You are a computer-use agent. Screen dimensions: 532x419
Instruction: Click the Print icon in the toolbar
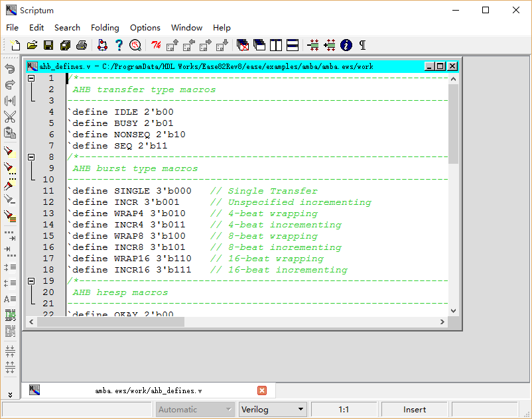81,45
